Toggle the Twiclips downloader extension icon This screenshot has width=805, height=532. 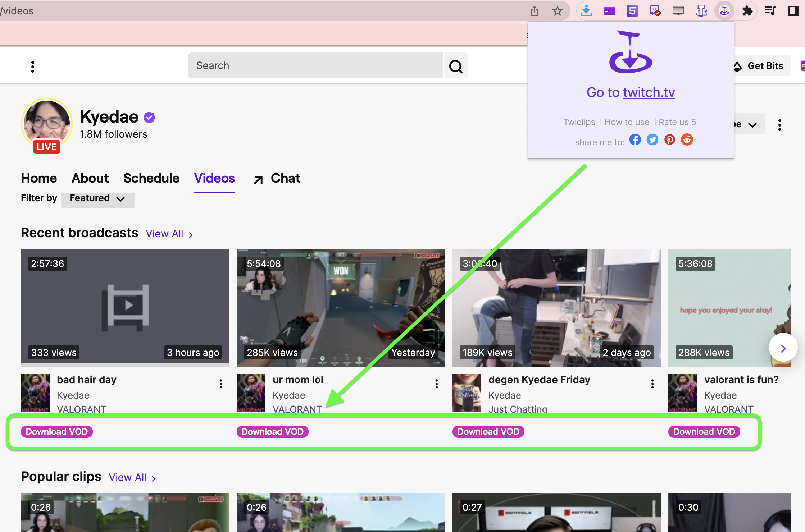click(724, 11)
